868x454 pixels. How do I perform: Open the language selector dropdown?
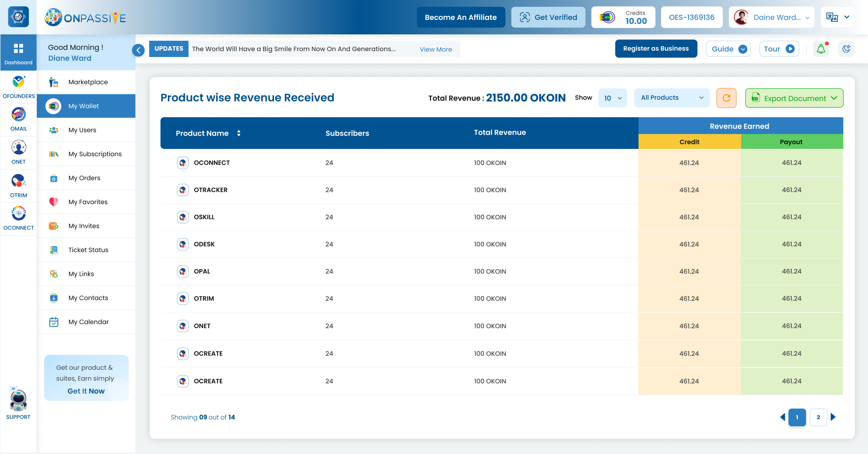tap(837, 17)
